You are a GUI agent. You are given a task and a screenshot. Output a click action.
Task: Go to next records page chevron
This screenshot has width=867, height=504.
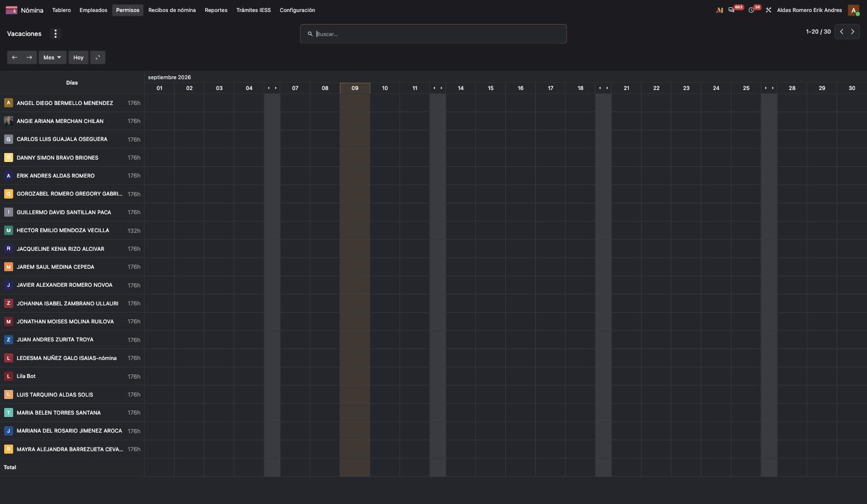click(853, 32)
